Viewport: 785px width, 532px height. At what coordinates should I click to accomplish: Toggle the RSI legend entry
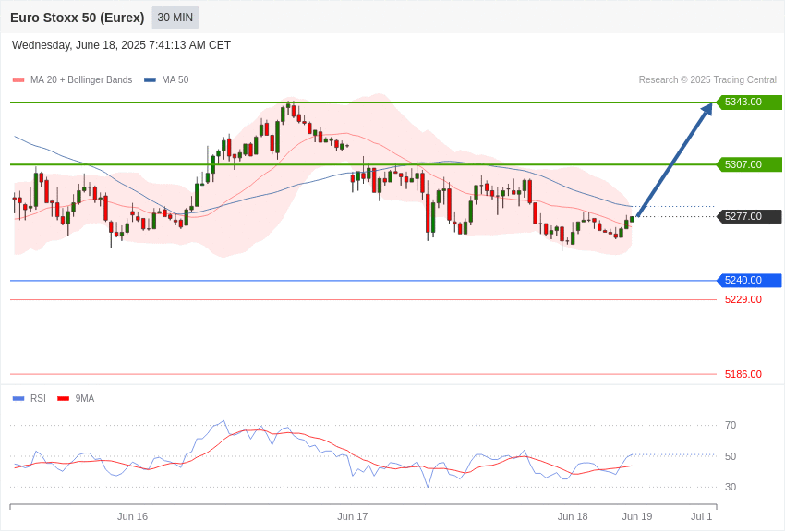tap(29, 398)
